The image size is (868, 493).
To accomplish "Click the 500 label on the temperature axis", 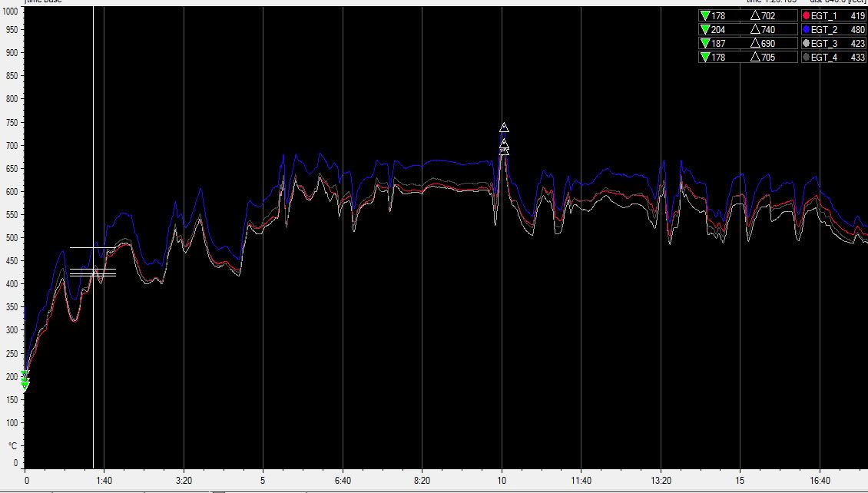I will tap(12, 238).
